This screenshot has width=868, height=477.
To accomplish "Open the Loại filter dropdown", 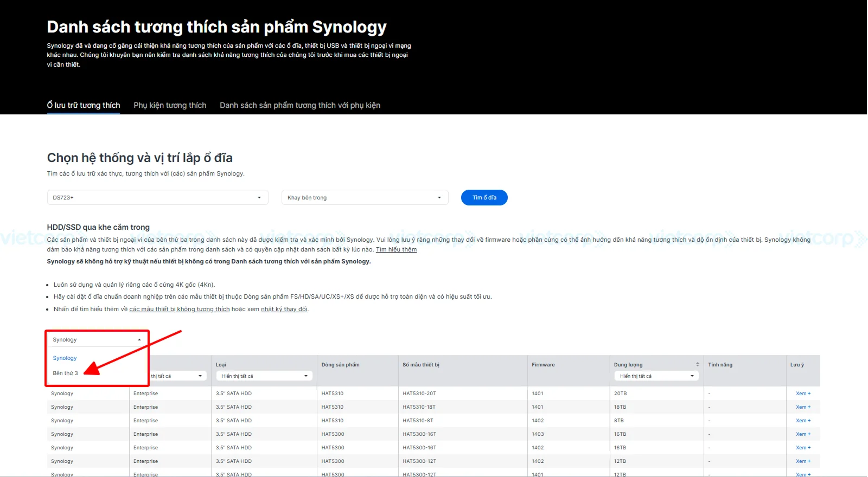I will [265, 376].
